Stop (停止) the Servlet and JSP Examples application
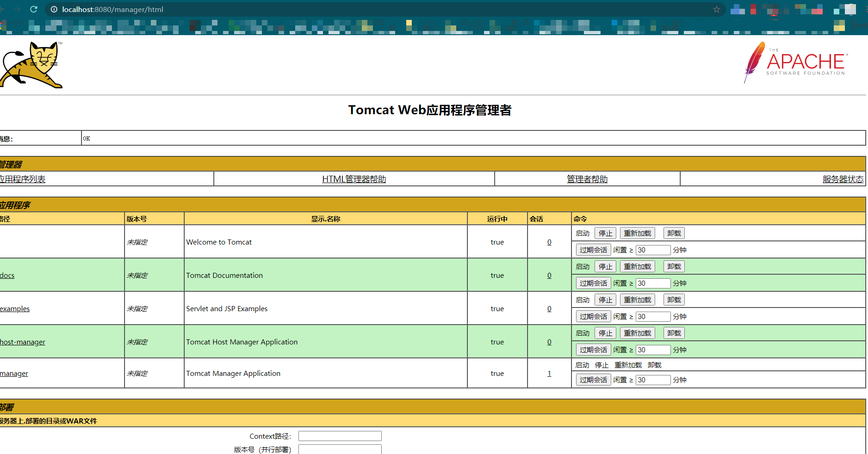Image resolution: width=868 pixels, height=454 pixels. tap(605, 300)
